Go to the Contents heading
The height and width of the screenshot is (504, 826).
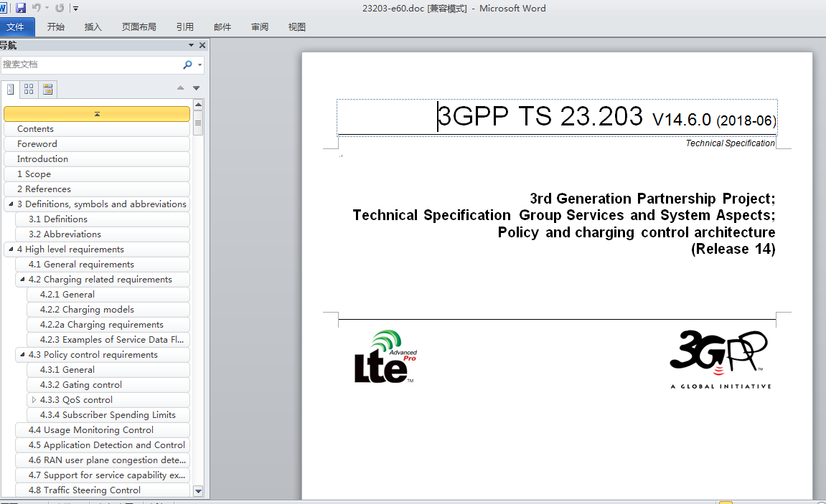coord(97,129)
